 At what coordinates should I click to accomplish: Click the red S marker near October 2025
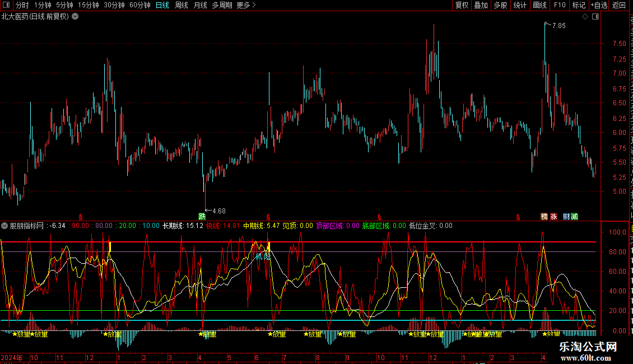[x=379, y=217]
